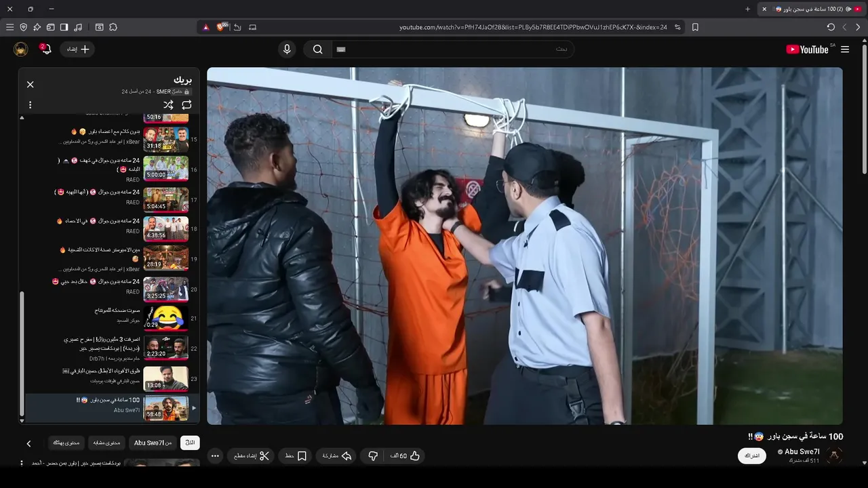Close the 100 ساعة في سجن باور tab
Screen dimensions: 868x488
(x=764, y=9)
